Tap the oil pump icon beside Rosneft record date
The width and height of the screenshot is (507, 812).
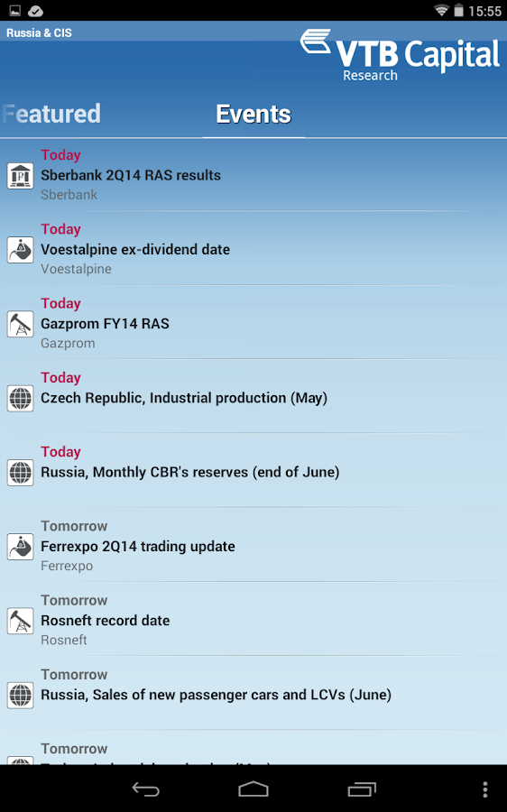[x=20, y=621]
